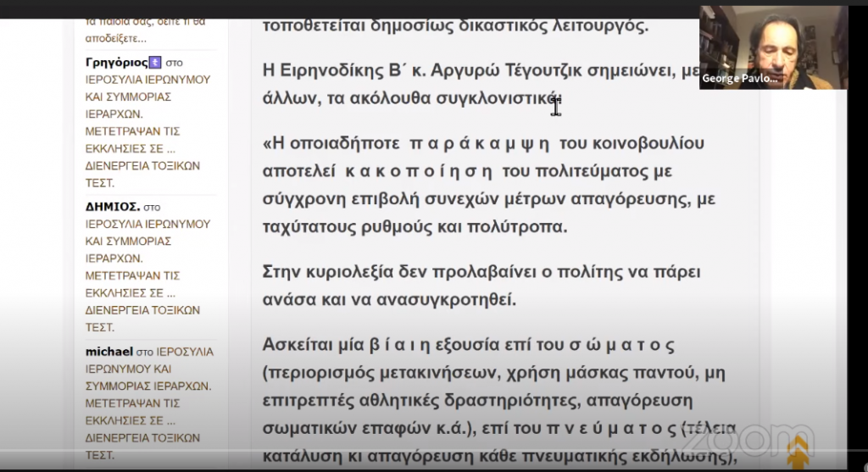Open the ΙΕΡΟΣΥΛΙΑ ΙΕΡΩΝΥΜΟΥ post link under ΔΗΜΙΟΣ.
Screen dimensions: 868x472
click(x=147, y=275)
